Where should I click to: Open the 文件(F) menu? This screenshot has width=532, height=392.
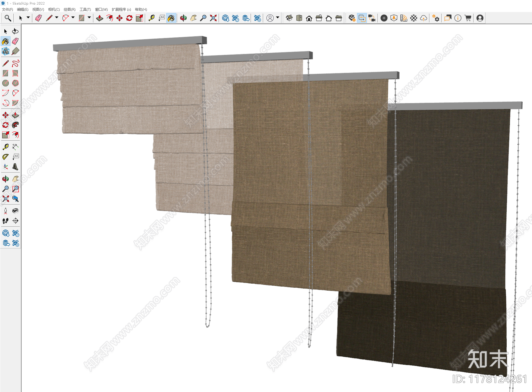click(7, 10)
